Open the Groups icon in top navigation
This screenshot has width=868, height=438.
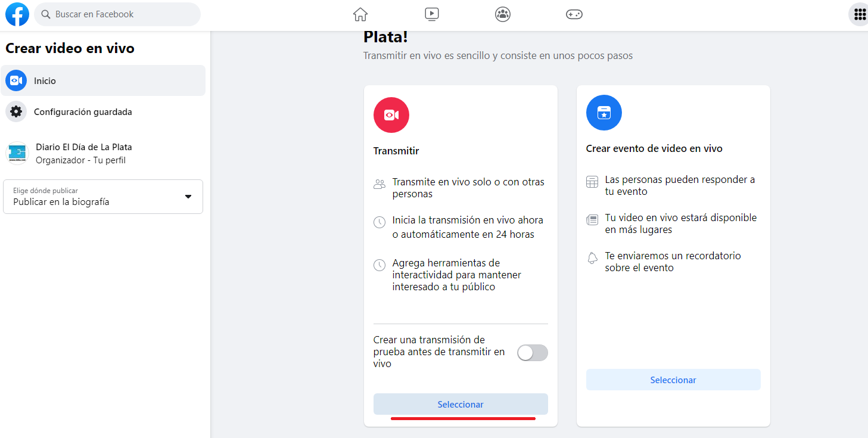(x=502, y=14)
